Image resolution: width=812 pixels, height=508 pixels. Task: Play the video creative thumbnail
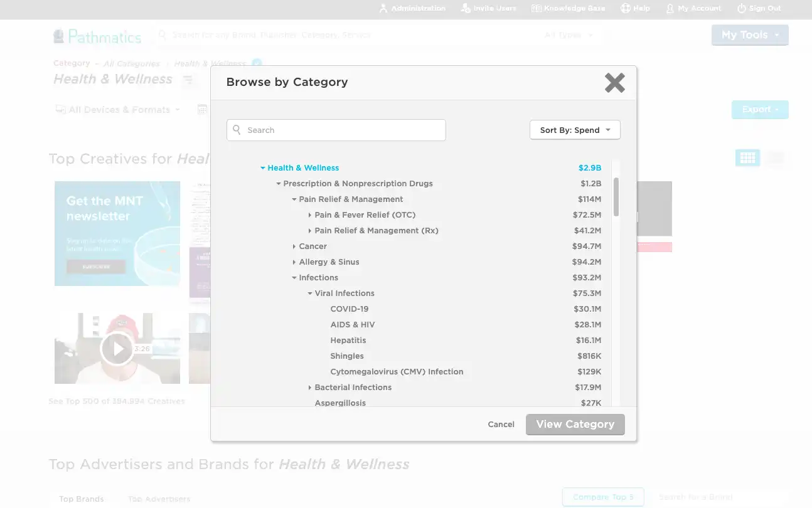coord(117,348)
